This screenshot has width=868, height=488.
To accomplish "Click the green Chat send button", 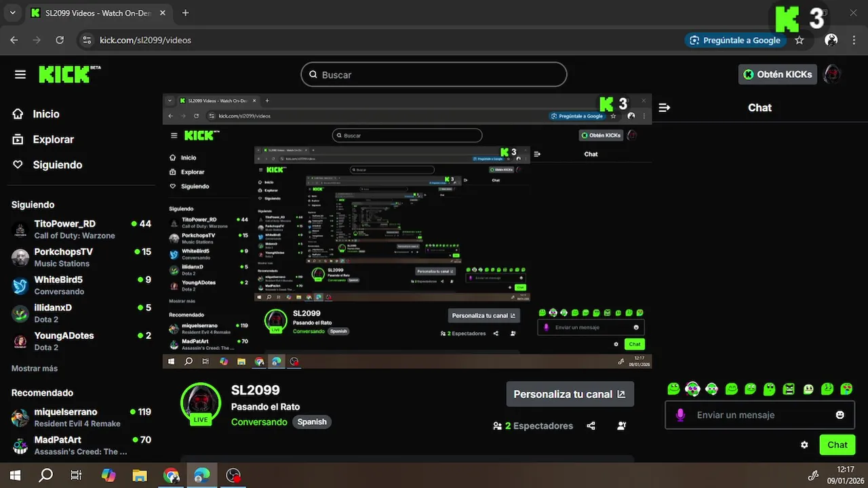I will 837,445.
